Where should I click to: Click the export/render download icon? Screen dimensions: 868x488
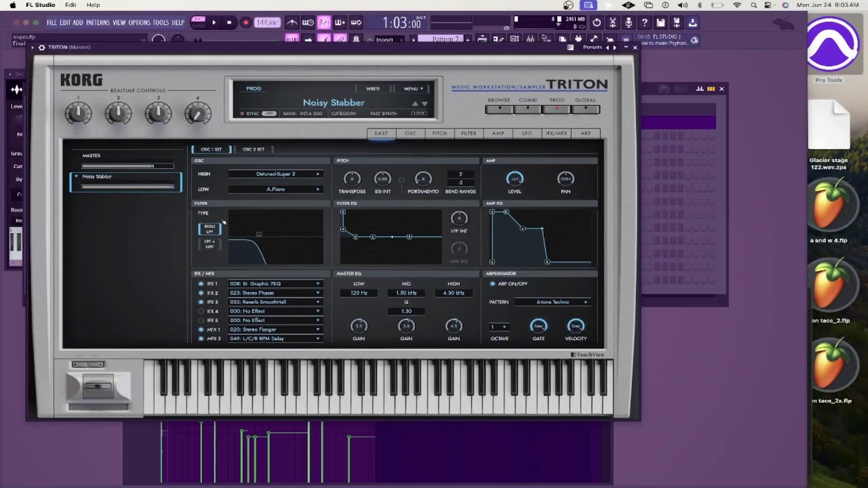[x=692, y=22]
